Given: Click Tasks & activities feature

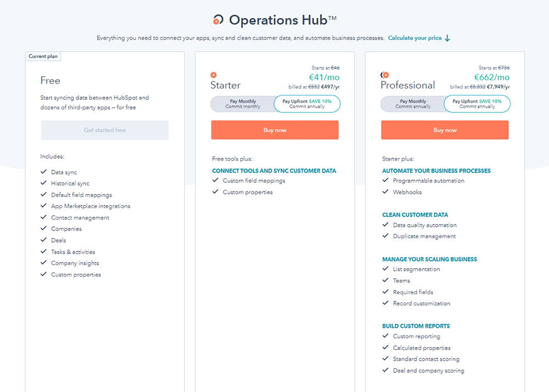Looking at the screenshot, I should (73, 252).
